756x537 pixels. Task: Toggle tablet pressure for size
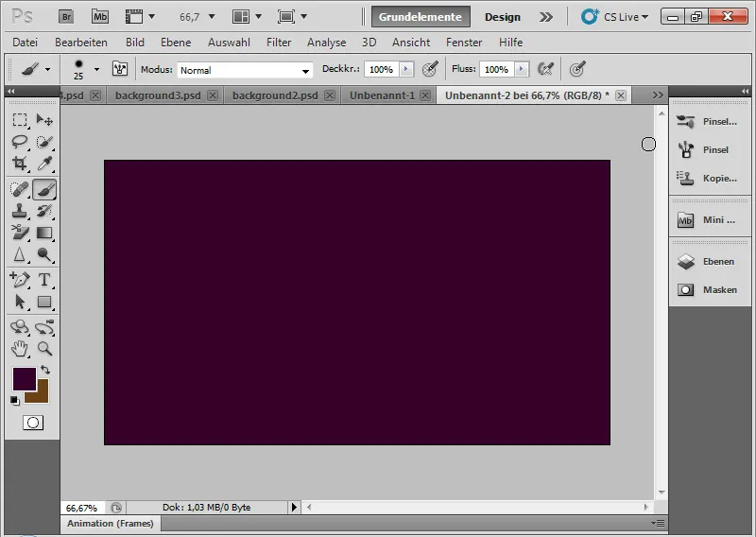pos(577,69)
